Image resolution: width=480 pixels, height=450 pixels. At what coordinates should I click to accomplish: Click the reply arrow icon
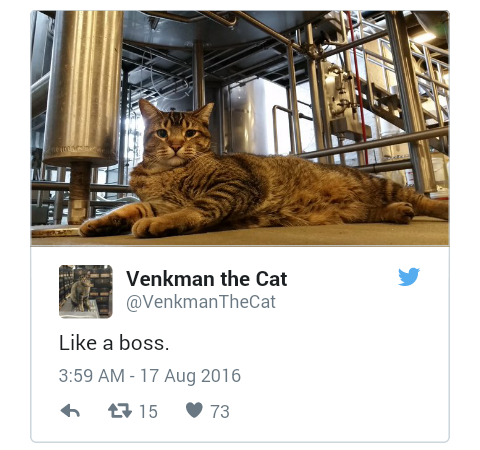[x=70, y=411]
